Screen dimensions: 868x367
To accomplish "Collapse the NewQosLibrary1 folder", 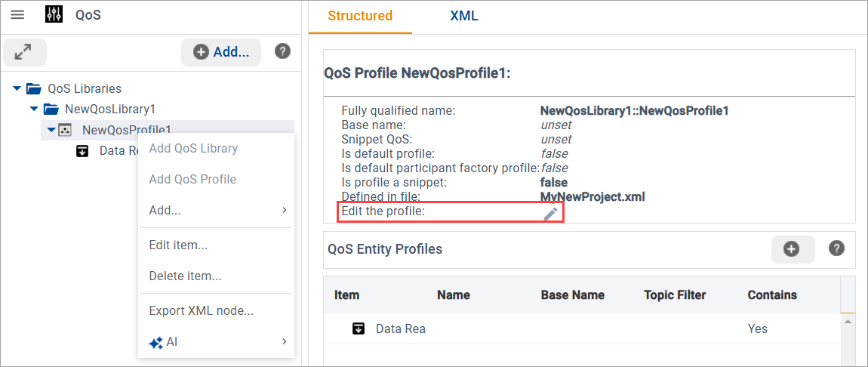I will tap(34, 109).
